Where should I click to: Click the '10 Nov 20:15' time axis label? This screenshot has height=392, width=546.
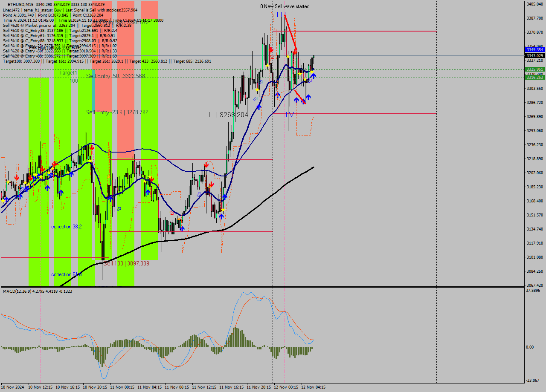pos(95,387)
